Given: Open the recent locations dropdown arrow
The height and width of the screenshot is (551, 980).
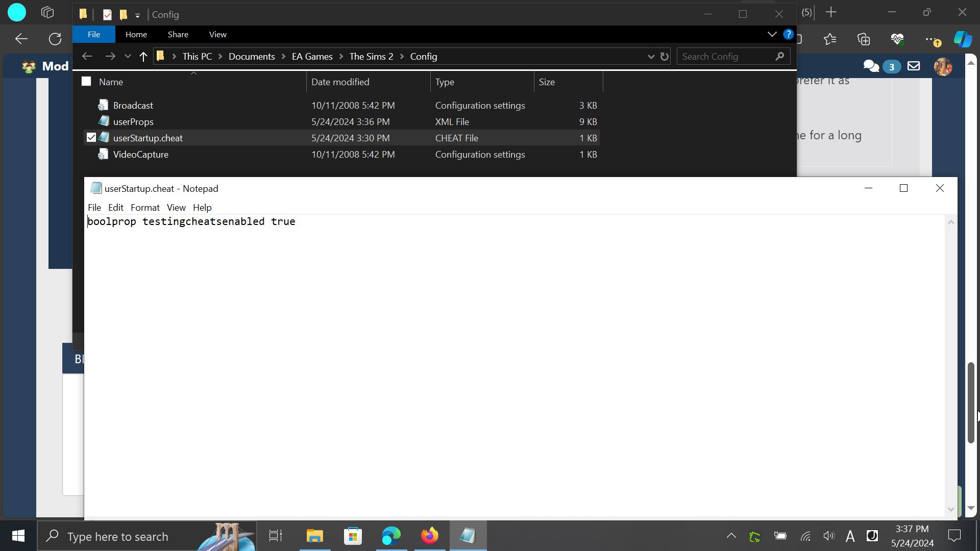Looking at the screenshot, I should tap(128, 57).
